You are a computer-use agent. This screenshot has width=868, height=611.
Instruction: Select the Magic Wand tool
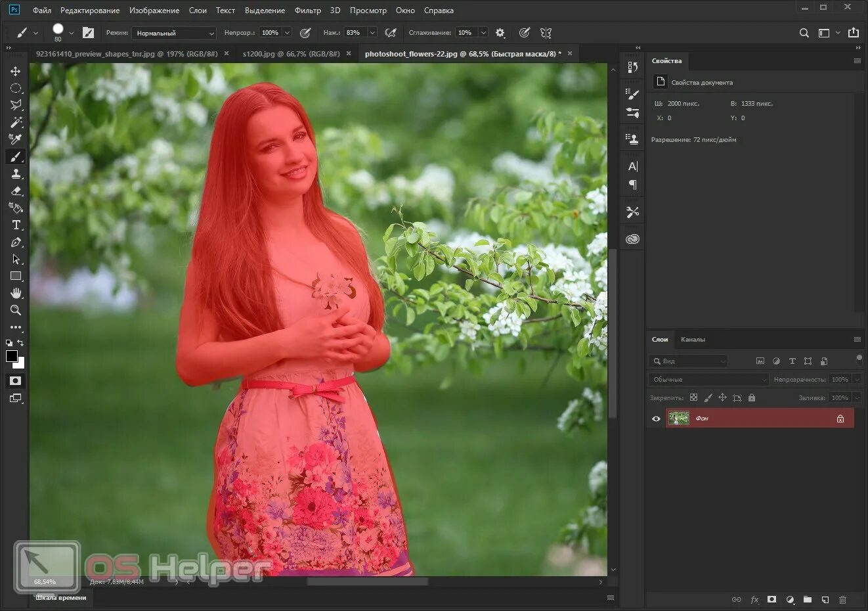point(16,122)
